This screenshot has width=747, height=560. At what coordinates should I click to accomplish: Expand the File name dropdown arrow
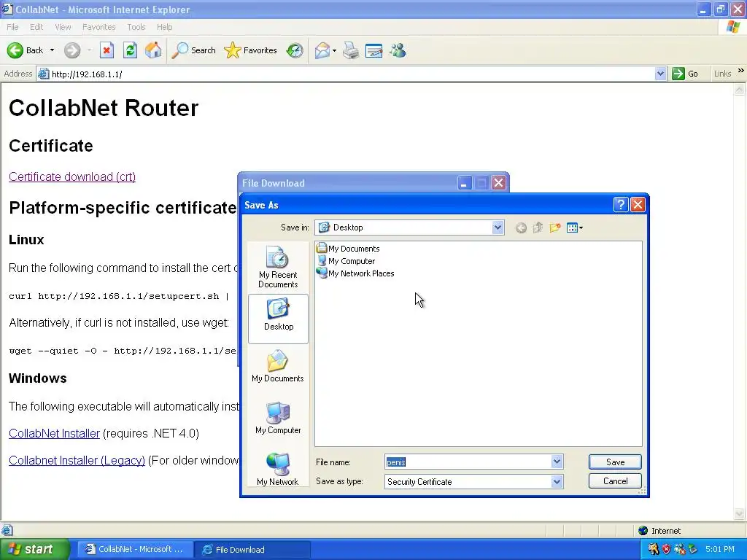557,462
